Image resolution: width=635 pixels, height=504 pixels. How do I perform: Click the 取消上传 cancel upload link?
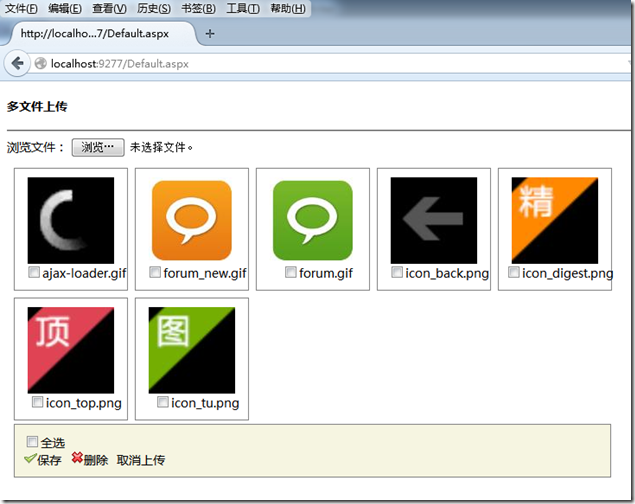coord(141,460)
